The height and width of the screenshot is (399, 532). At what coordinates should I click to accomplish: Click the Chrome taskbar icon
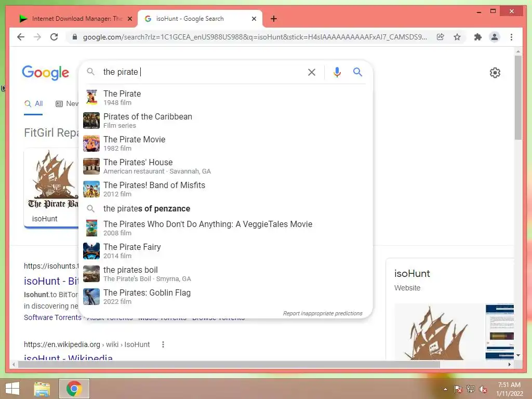[74, 389]
